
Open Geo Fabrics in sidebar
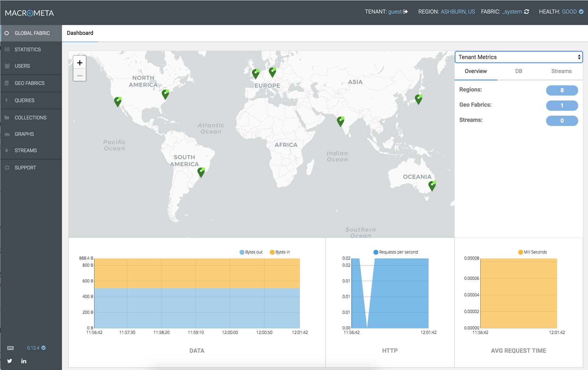tap(31, 83)
